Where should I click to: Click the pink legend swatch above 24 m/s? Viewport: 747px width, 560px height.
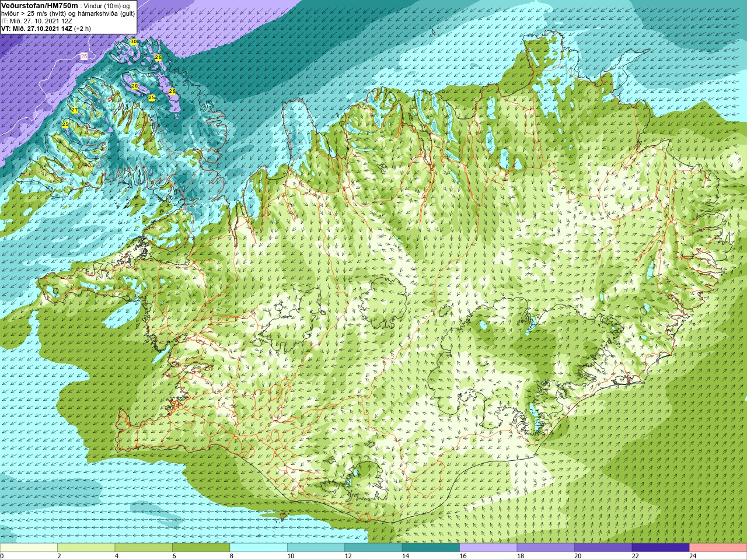point(718,548)
